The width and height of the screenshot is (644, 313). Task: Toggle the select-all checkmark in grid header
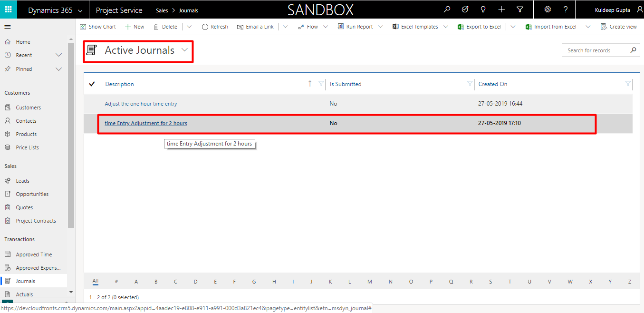[92, 84]
